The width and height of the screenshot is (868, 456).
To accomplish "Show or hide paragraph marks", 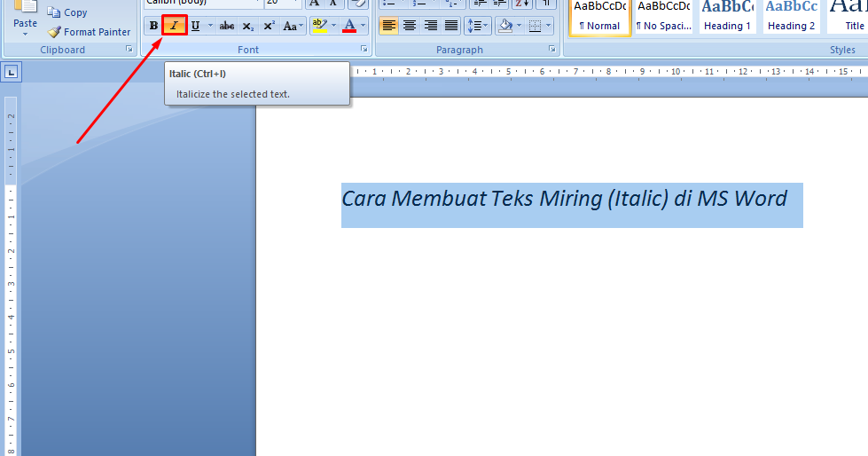I will 546,4.
